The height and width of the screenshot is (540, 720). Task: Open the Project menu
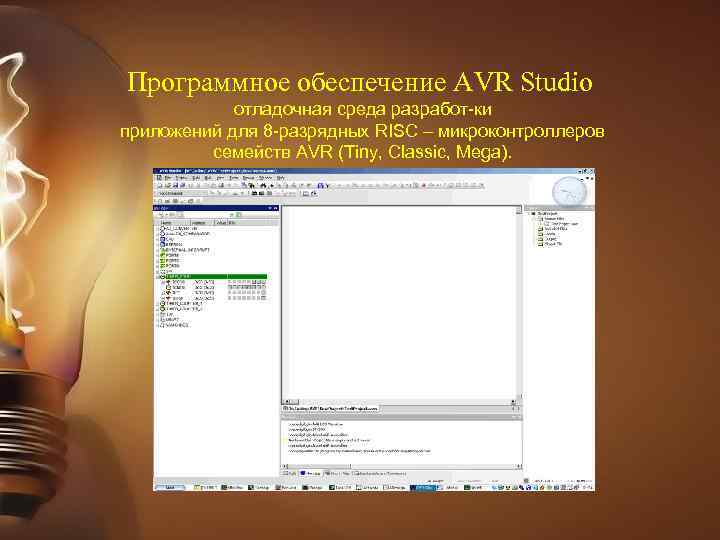(181, 178)
